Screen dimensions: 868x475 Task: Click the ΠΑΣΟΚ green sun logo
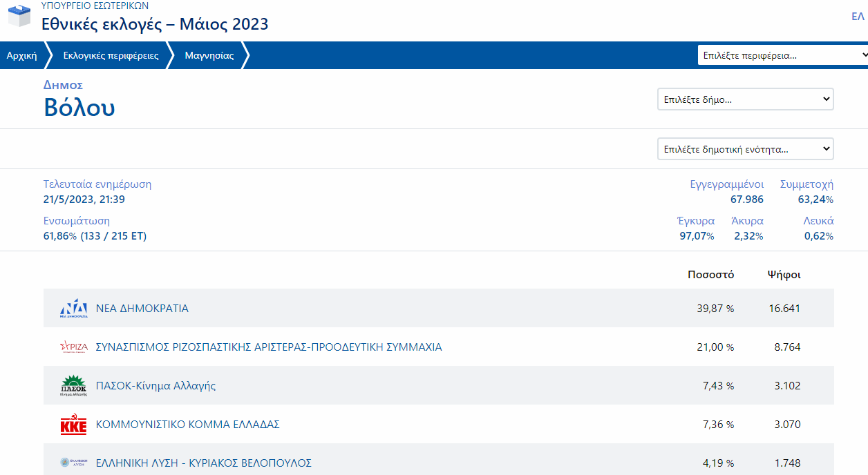tap(73, 386)
